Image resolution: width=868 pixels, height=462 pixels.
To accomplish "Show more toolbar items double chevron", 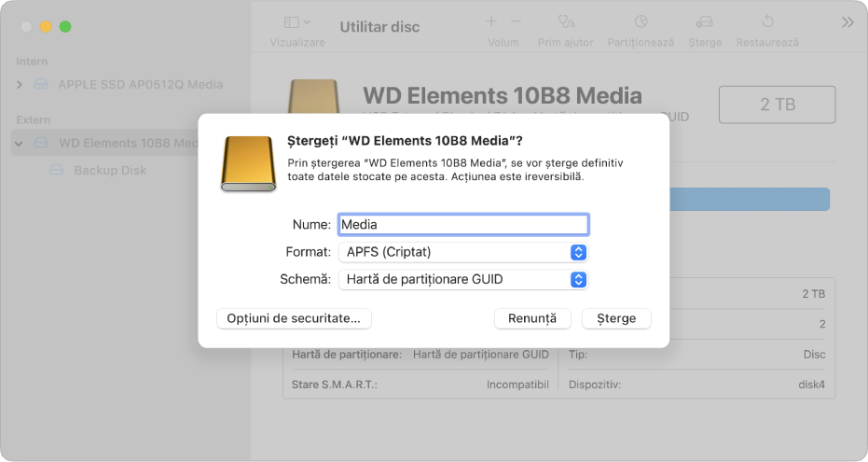I will [847, 22].
